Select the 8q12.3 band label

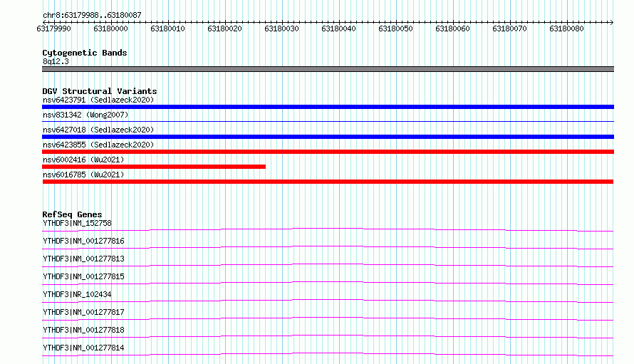click(x=56, y=61)
